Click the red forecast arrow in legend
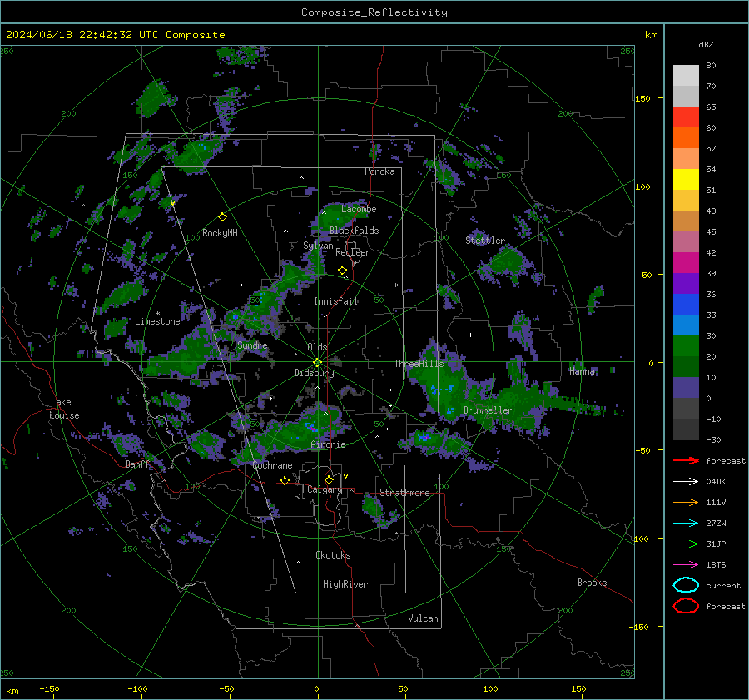 pos(686,460)
